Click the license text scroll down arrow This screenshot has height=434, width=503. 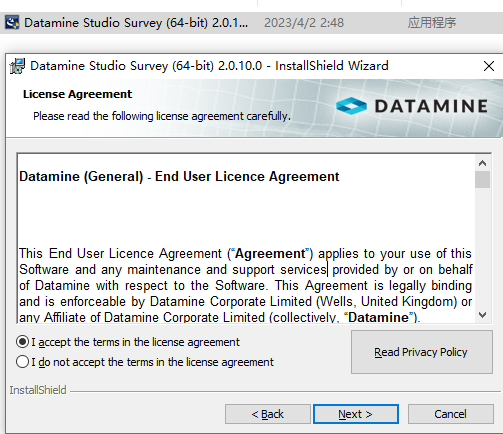point(482,315)
